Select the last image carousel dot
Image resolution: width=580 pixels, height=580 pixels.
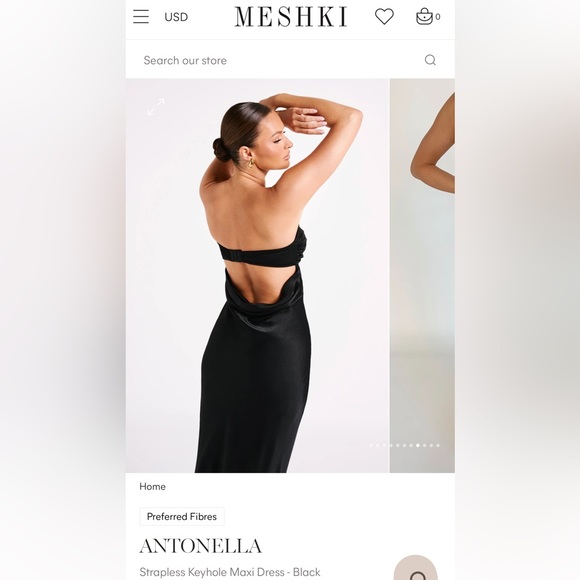[x=438, y=445]
